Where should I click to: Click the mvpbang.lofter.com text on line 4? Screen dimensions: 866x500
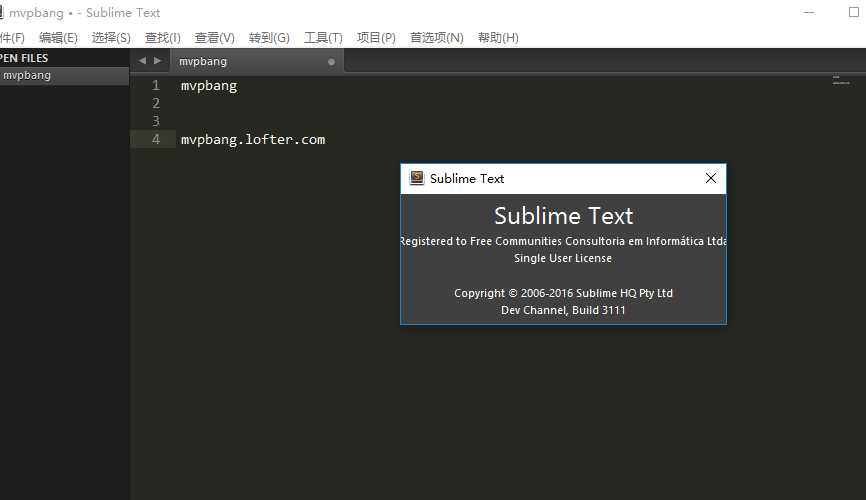coord(253,139)
